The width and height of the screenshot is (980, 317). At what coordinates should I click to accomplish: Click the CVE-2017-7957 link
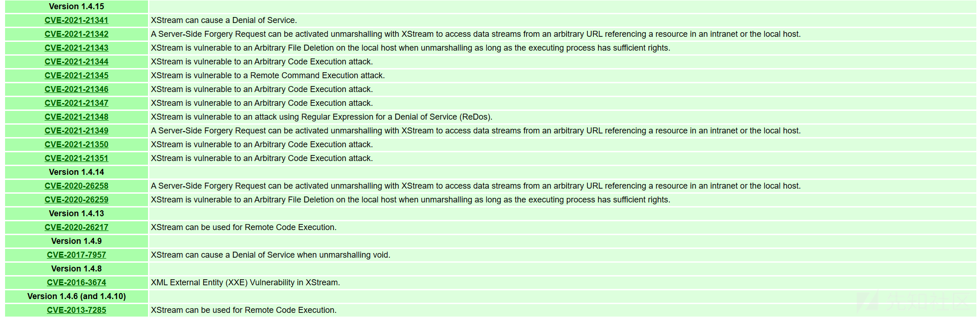[76, 255]
